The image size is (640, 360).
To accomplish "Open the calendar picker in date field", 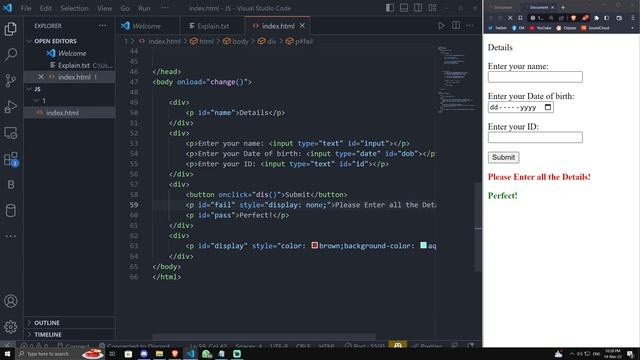I will pyautogui.click(x=548, y=107).
